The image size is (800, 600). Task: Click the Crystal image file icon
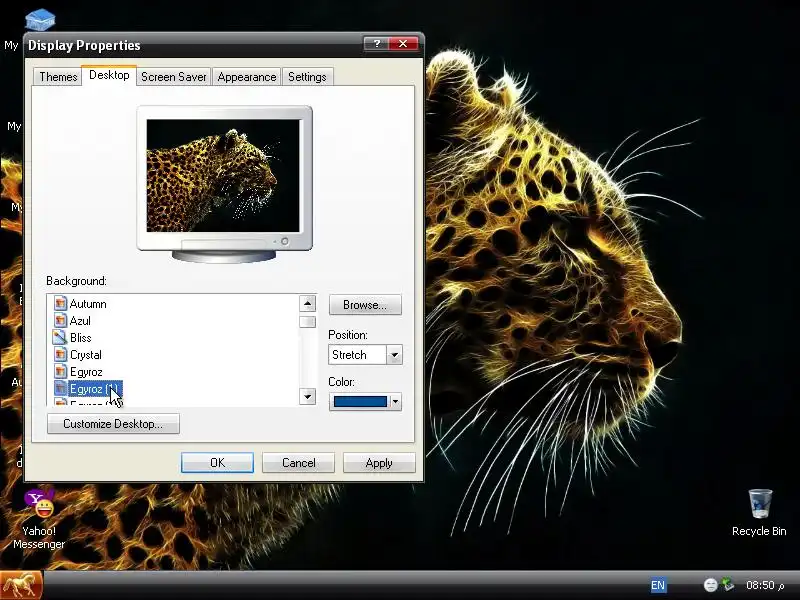pos(60,355)
